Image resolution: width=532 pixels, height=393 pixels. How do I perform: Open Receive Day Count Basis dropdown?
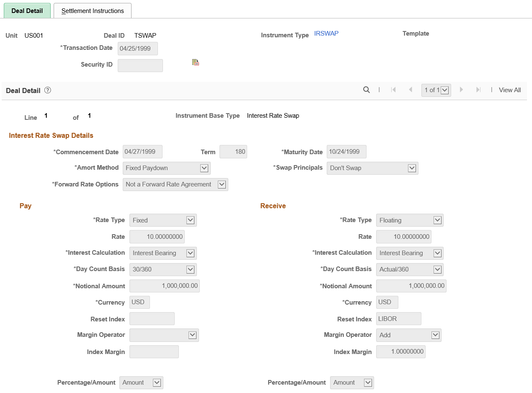pyautogui.click(x=410, y=269)
